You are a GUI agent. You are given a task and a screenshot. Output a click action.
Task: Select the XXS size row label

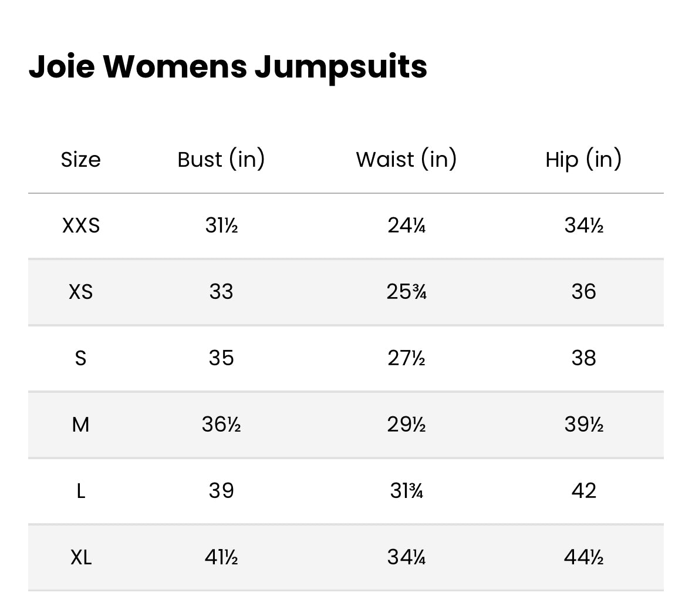coord(81,225)
